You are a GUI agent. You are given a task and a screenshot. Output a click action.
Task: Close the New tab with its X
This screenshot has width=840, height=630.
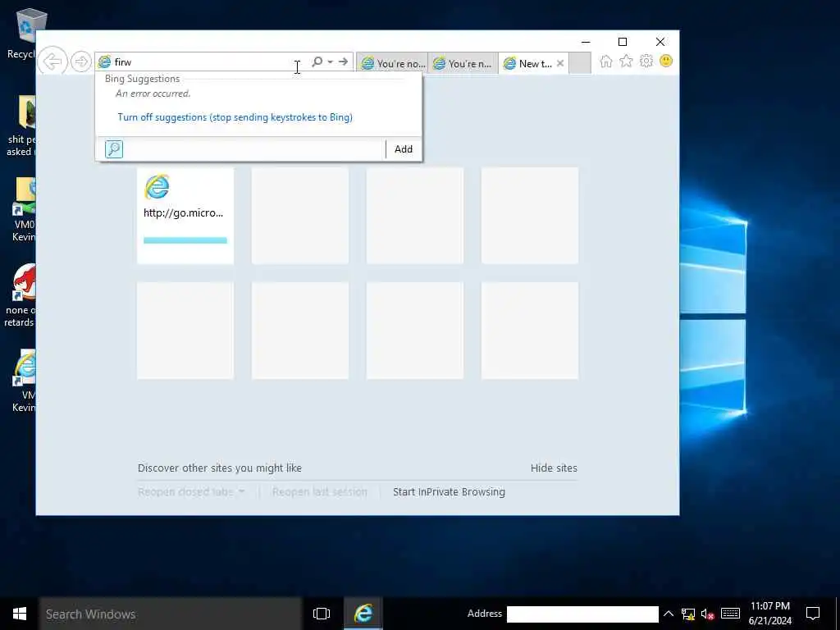click(x=560, y=63)
